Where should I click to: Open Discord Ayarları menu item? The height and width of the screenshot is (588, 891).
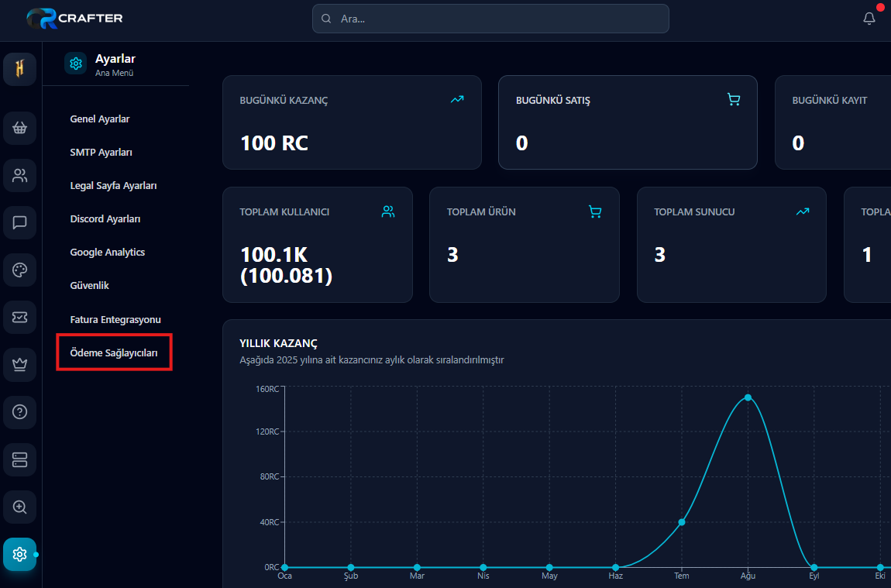coord(105,218)
